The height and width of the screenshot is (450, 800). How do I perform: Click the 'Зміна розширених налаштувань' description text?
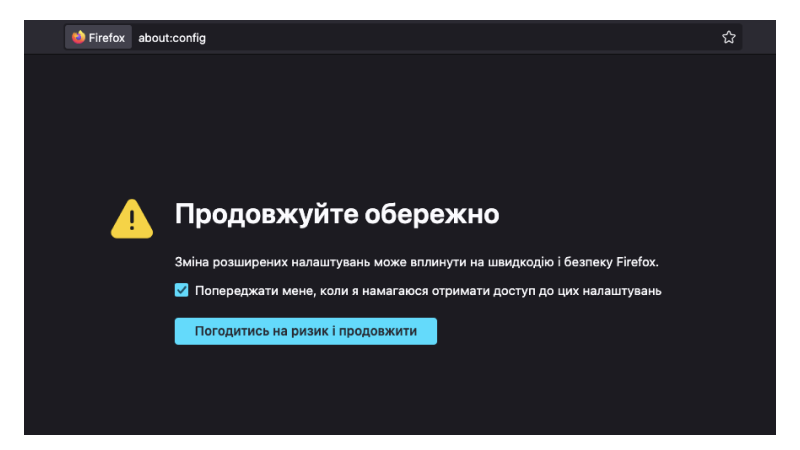[416, 262]
